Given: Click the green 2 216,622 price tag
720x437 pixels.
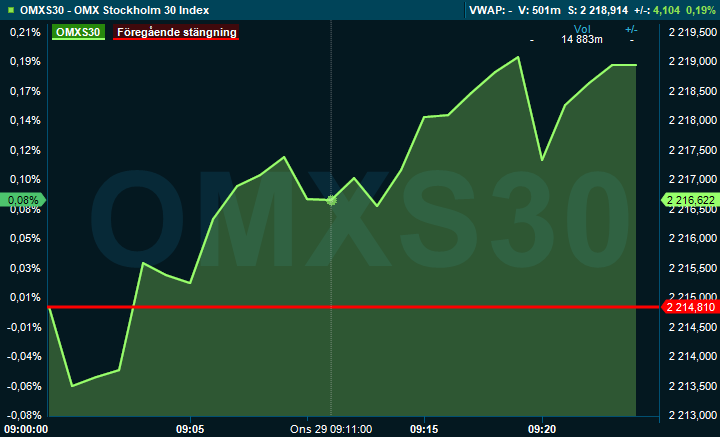Looking at the screenshot, I should click(689, 200).
